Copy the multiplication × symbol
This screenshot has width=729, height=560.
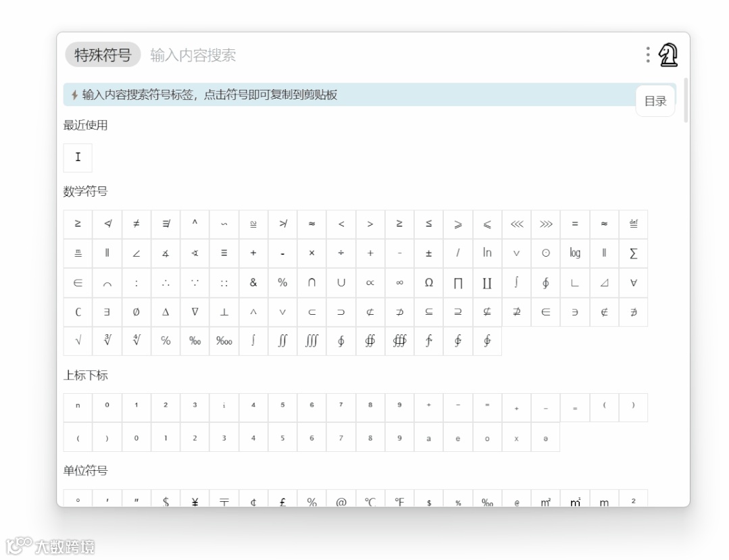point(312,253)
